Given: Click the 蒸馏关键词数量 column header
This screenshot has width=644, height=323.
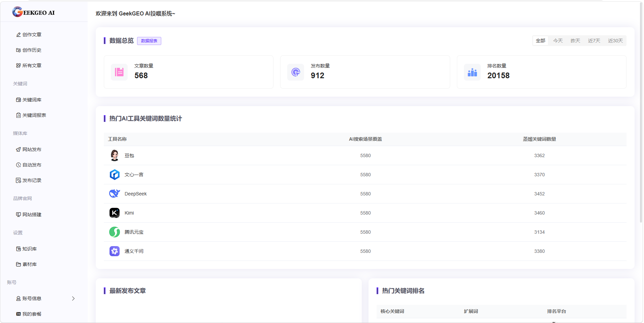Looking at the screenshot, I should click(540, 139).
